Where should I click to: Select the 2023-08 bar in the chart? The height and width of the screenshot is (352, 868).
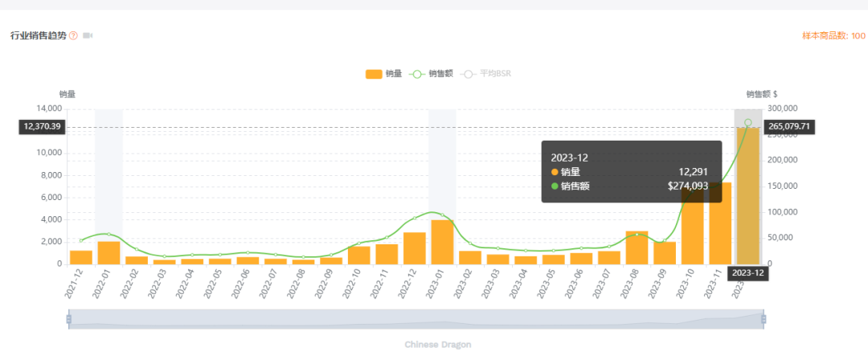click(x=637, y=248)
